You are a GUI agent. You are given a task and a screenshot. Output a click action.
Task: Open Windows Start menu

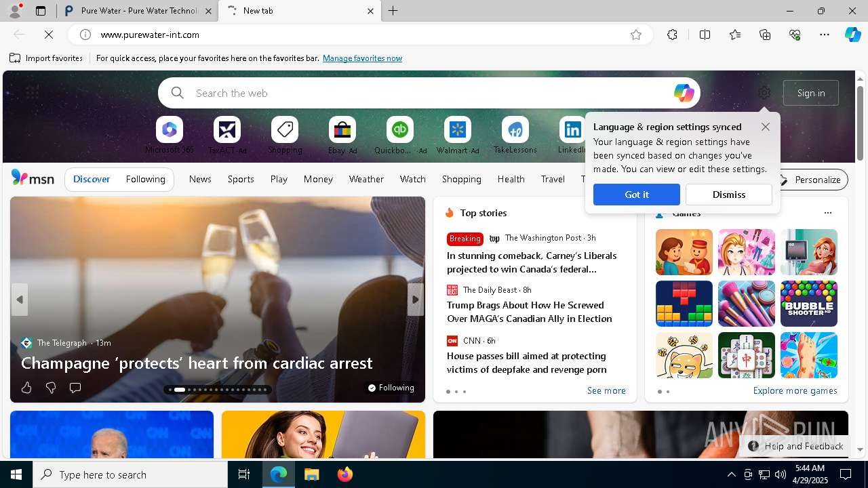16,474
